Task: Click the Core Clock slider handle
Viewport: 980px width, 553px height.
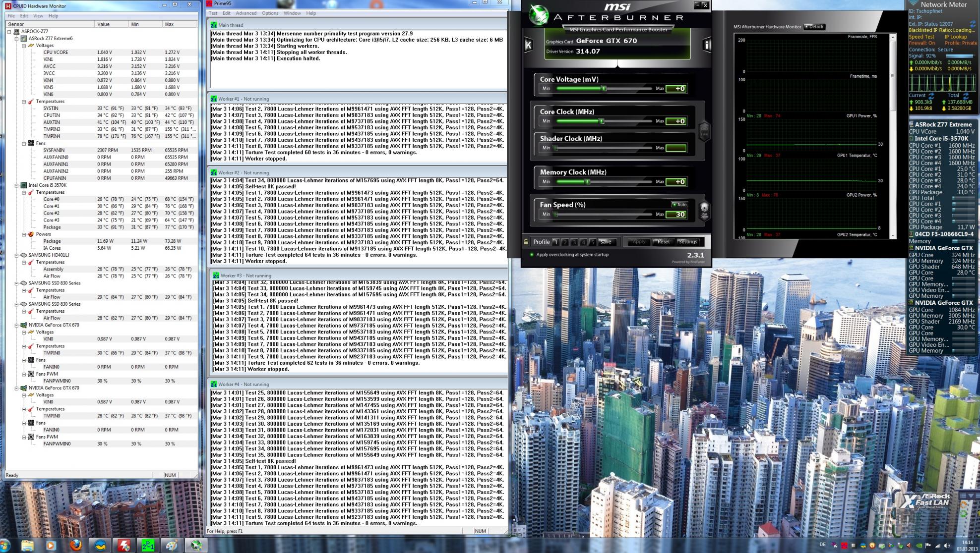Action: click(x=602, y=121)
